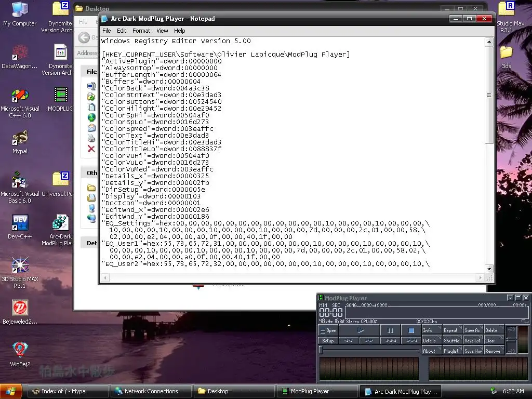Click the ModPlug volume gain slider
532x399 pixels.
pyautogui.click(x=511, y=340)
